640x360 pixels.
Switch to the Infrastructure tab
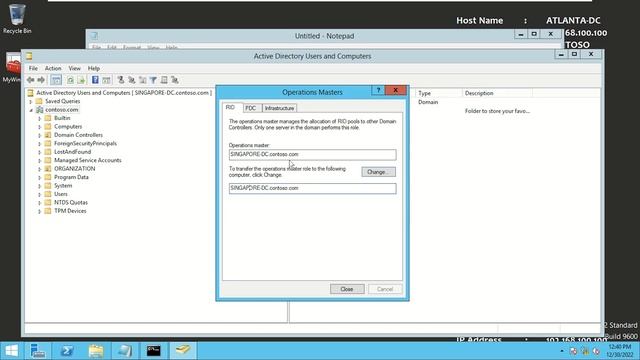[279, 108]
